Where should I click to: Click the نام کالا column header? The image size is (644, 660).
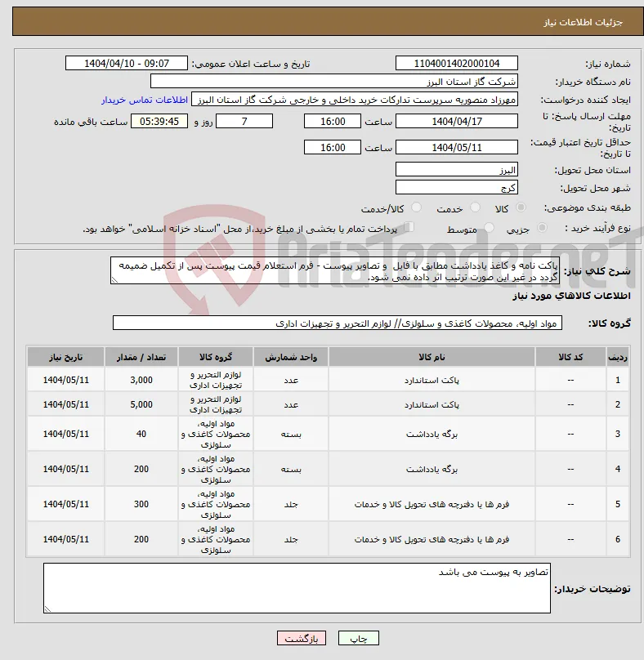point(432,357)
